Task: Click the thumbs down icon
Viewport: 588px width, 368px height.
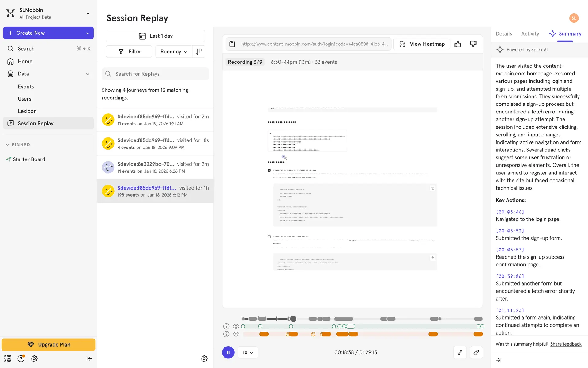Action: click(473, 44)
